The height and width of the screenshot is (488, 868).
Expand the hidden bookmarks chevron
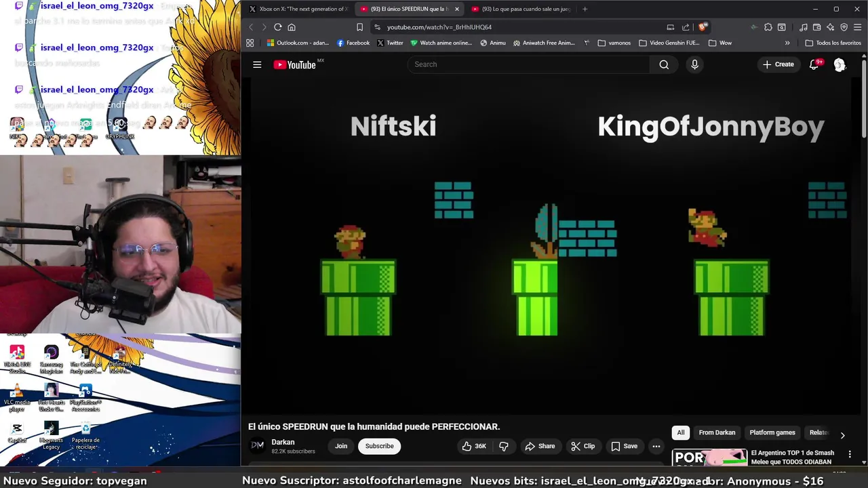point(787,43)
